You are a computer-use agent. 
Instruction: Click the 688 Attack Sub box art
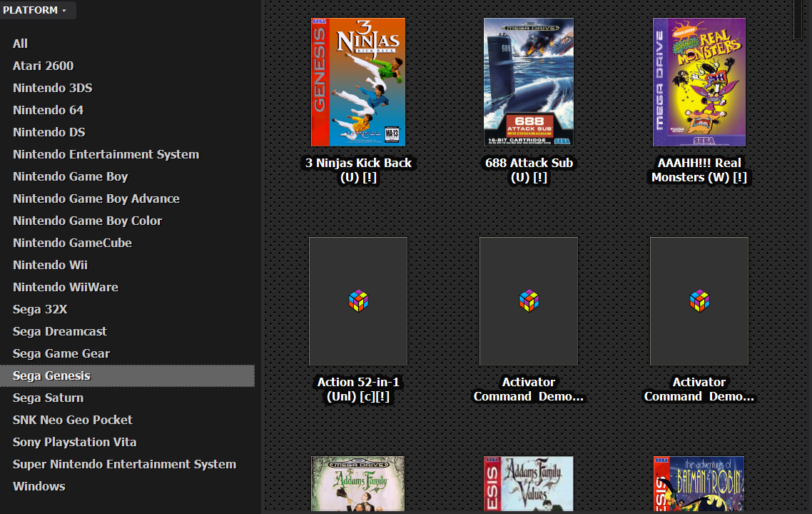(529, 82)
